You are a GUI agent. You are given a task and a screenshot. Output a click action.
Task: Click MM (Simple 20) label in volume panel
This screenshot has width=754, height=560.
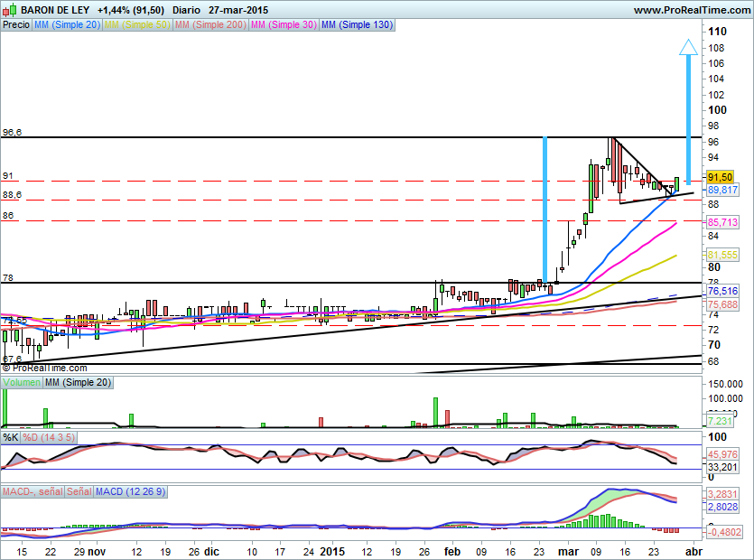pos(79,383)
